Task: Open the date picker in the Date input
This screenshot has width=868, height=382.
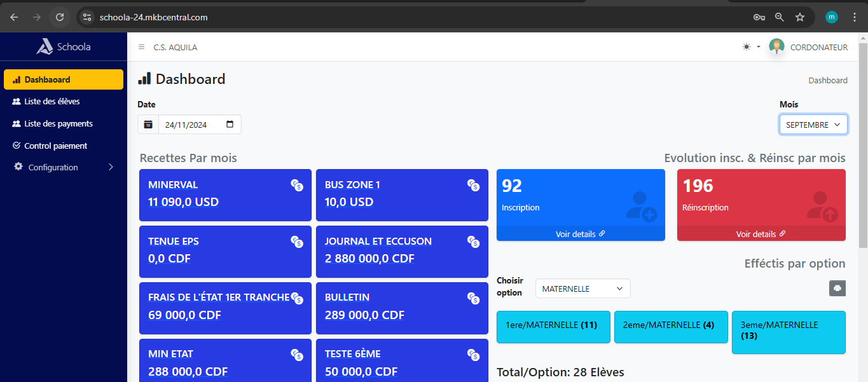Action: pos(230,125)
